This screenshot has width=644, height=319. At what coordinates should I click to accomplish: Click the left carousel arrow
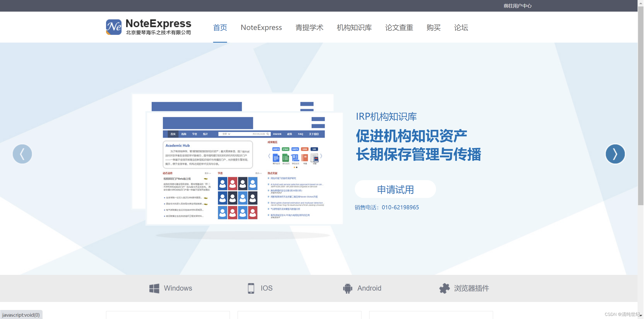22,154
